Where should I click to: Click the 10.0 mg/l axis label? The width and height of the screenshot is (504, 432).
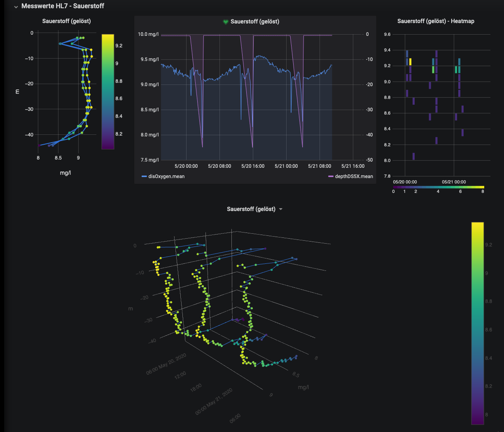point(148,34)
